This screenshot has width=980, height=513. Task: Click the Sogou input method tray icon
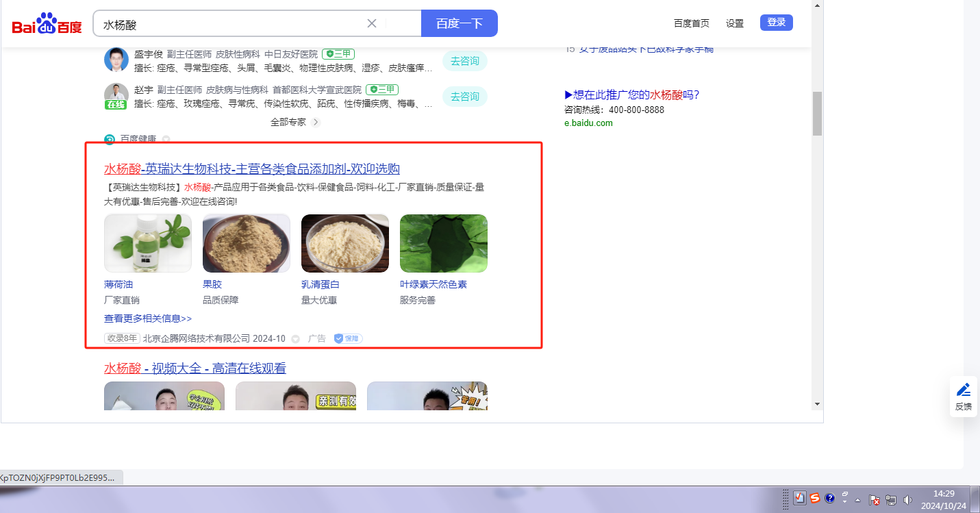(815, 499)
